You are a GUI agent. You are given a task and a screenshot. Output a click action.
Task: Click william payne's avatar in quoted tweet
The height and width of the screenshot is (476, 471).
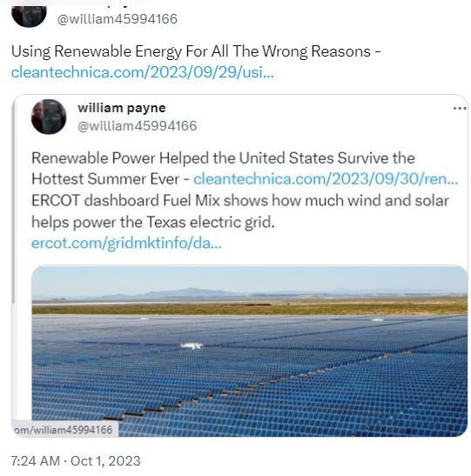click(x=49, y=117)
